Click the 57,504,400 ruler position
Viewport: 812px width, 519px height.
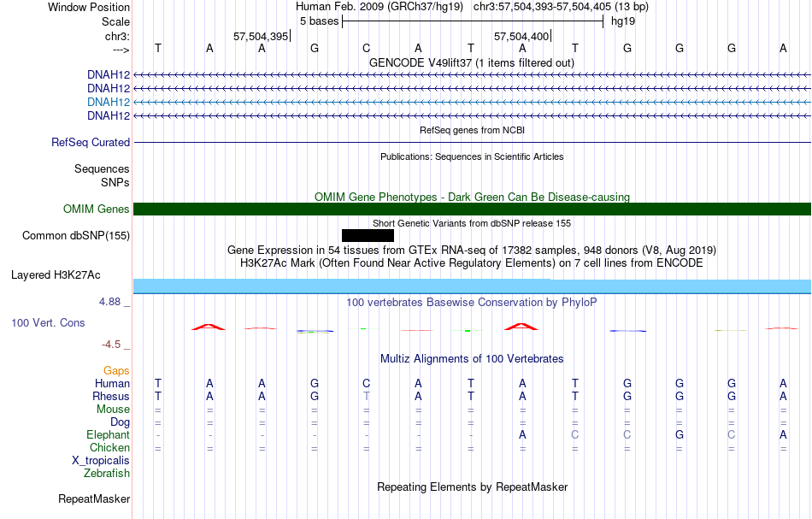(521, 36)
